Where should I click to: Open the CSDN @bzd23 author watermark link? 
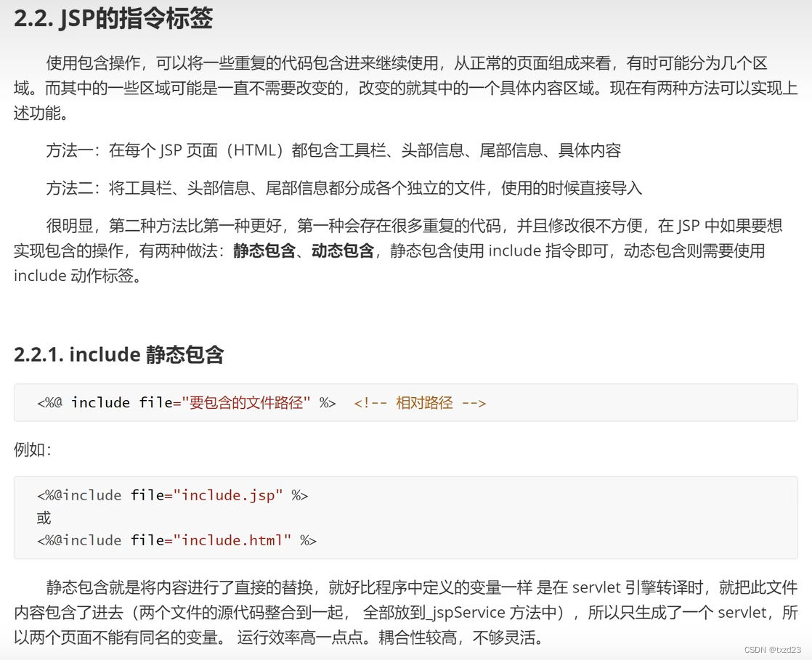click(x=773, y=650)
